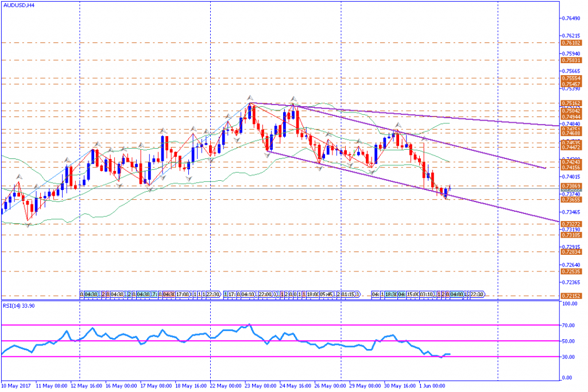Click the RSI 70.00 scale value
The image size is (588, 392).
point(569,325)
